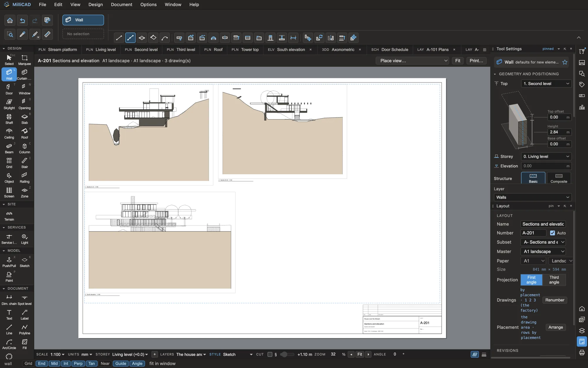
Task: Select the Arc/Circle tool
Action: tap(9, 344)
